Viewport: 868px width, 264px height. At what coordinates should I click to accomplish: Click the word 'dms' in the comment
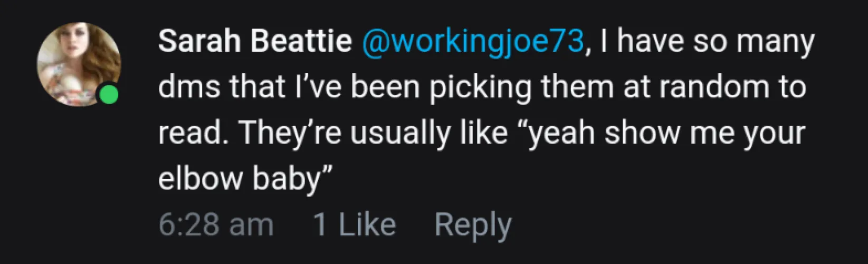tap(189, 87)
